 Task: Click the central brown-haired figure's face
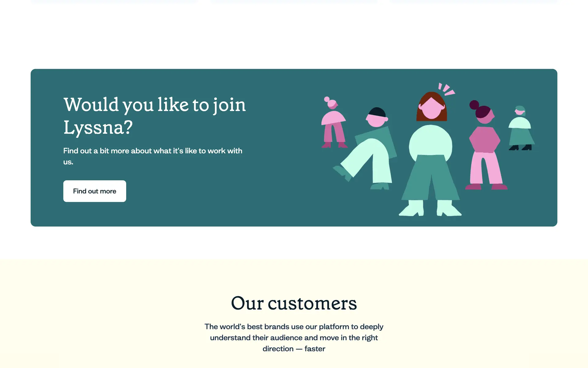432,108
